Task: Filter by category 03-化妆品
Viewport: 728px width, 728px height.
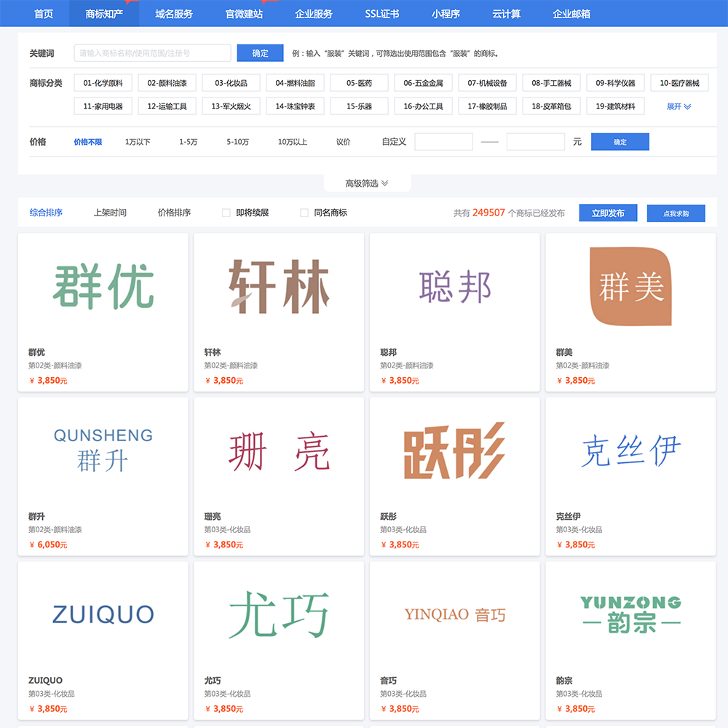Action: [232, 83]
